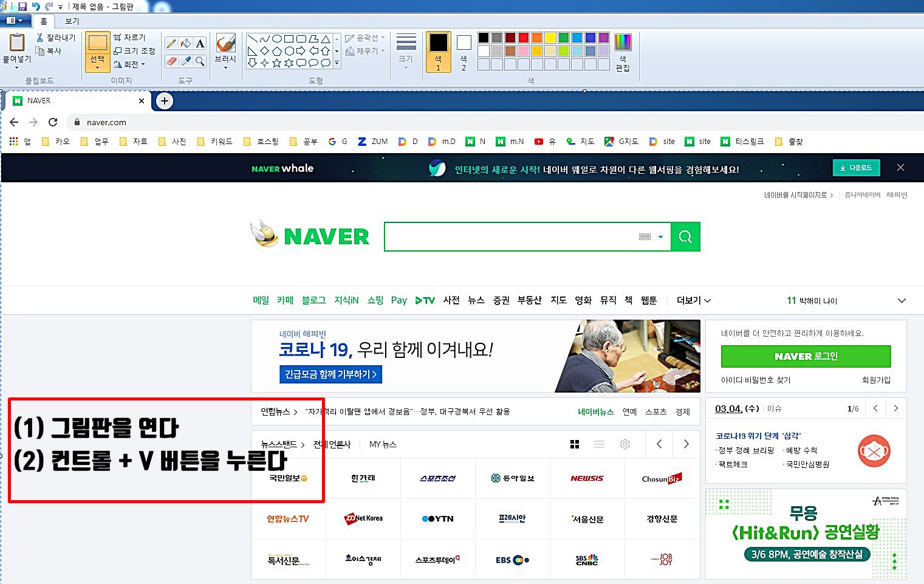Select the Magnifier tool
Viewport: 924px width, 584px height.
coord(200,61)
